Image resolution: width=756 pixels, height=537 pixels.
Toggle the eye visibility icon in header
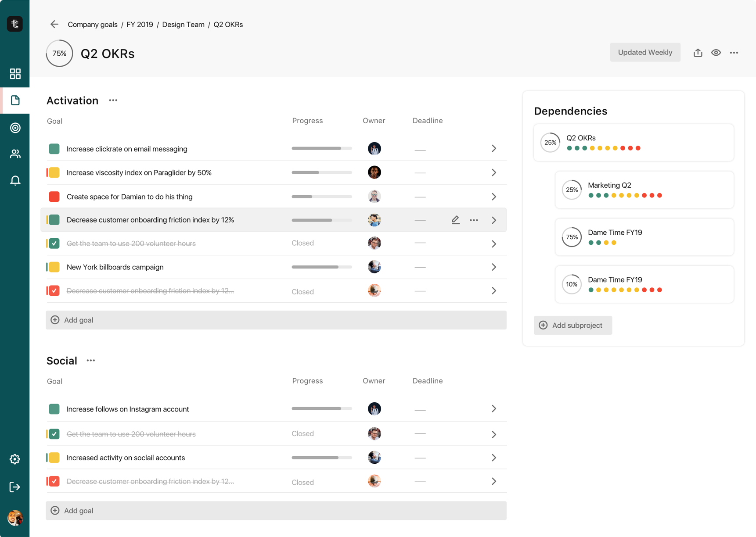point(716,53)
